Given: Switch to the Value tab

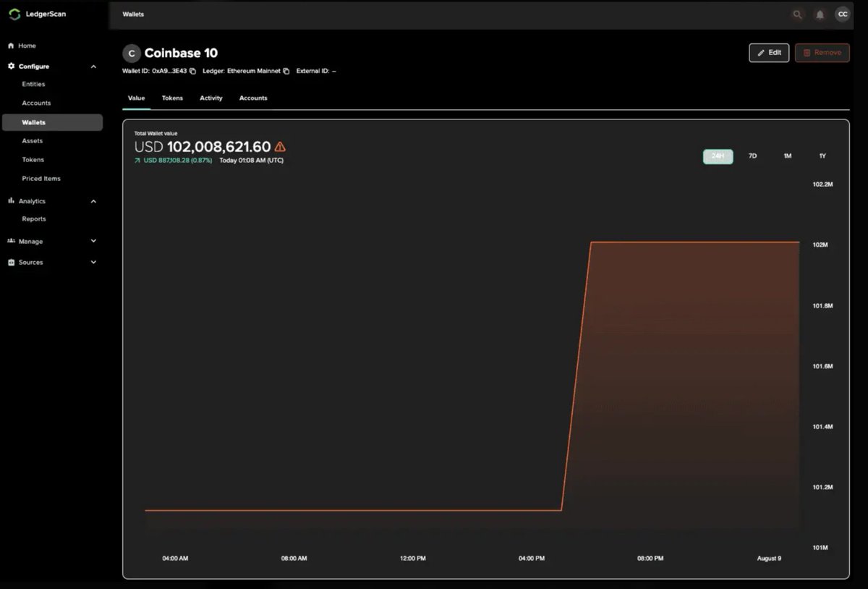Looking at the screenshot, I should pyautogui.click(x=136, y=98).
